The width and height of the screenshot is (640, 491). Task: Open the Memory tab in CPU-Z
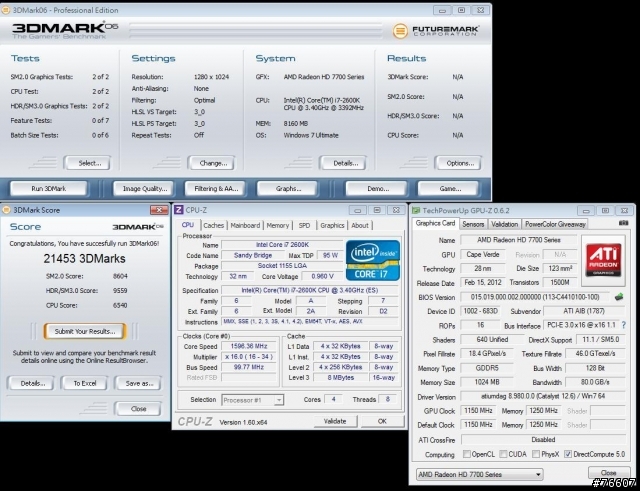pyautogui.click(x=278, y=225)
